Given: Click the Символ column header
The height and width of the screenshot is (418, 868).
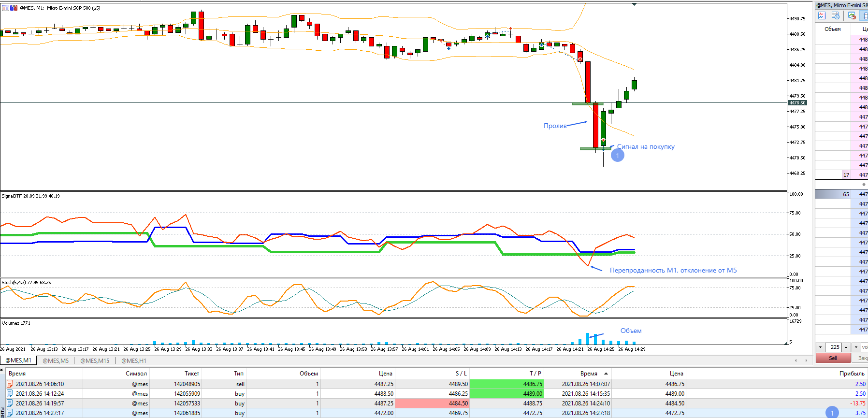Looking at the screenshot, I should pyautogui.click(x=136, y=373).
